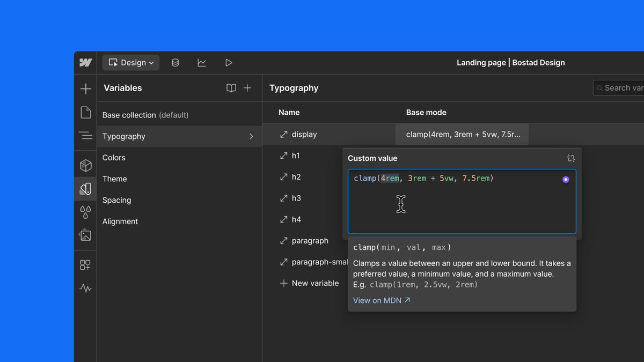Click the Preview play icon
This screenshot has width=644, height=362.
(229, 63)
